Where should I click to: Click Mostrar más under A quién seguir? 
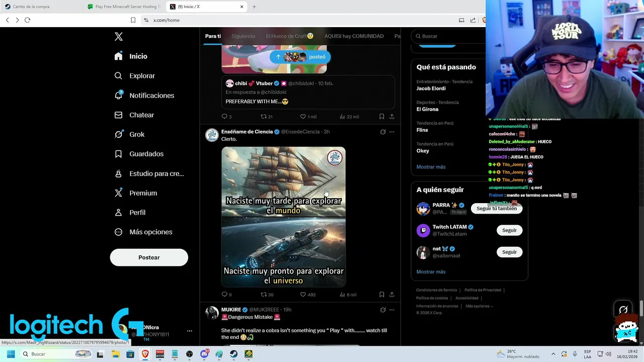click(x=431, y=272)
